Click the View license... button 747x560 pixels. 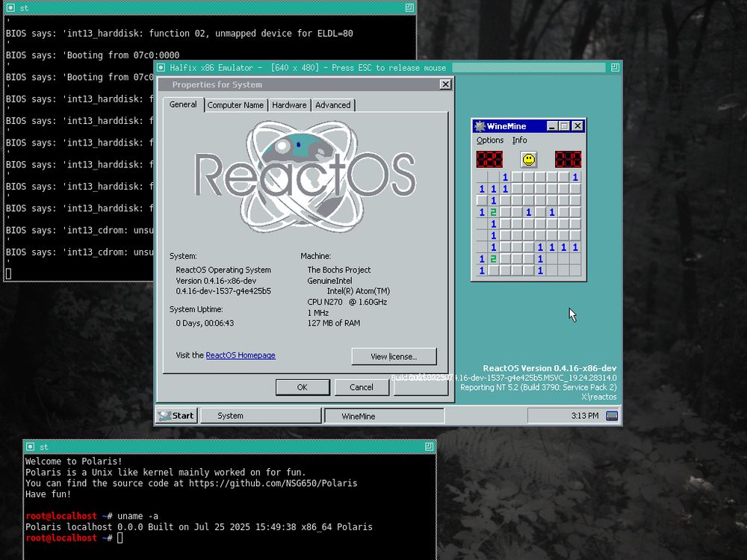pyautogui.click(x=394, y=357)
